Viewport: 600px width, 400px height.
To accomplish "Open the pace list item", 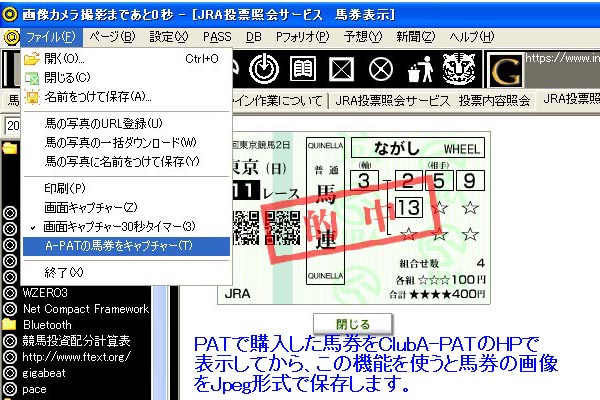I will point(34,389).
